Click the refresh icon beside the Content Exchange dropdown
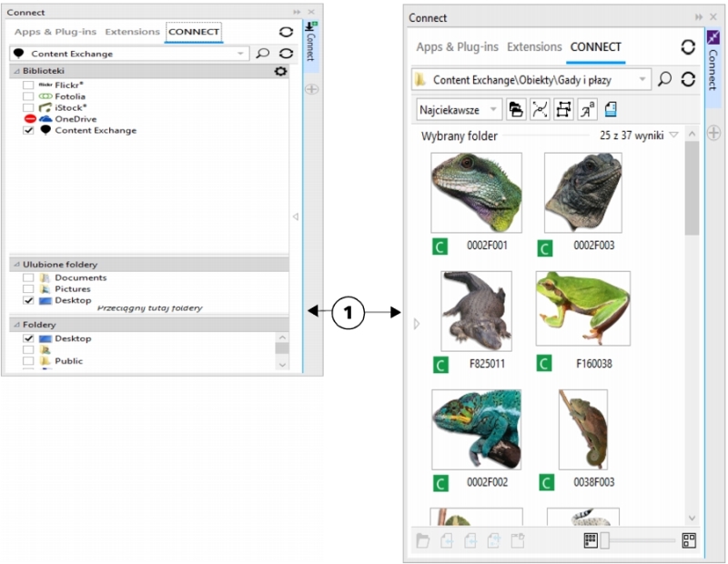This screenshot has width=728, height=564. coord(286,54)
